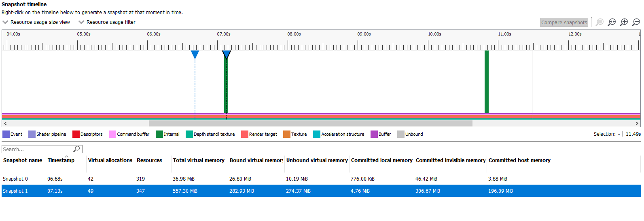This screenshot has width=644, height=221.
Task: Click the search magnifier icon in search box
Action: pos(77,149)
